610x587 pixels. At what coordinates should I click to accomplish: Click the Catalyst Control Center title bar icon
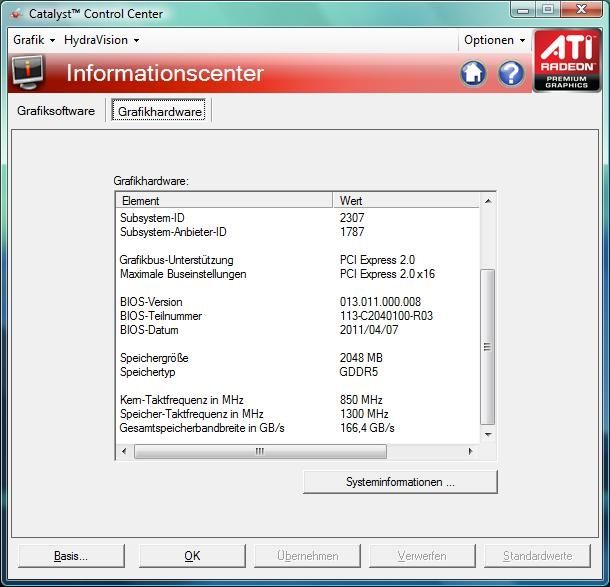[x=16, y=14]
